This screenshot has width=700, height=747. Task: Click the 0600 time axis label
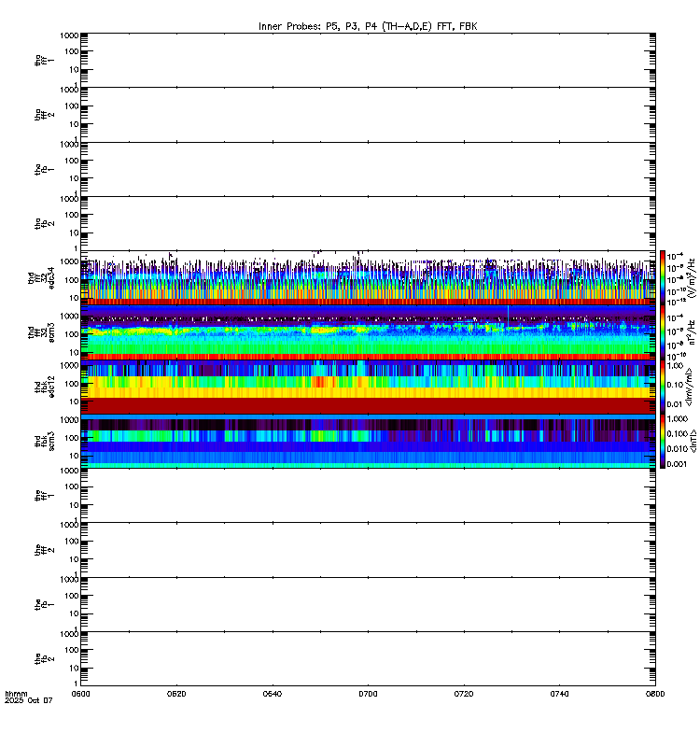coord(80,694)
